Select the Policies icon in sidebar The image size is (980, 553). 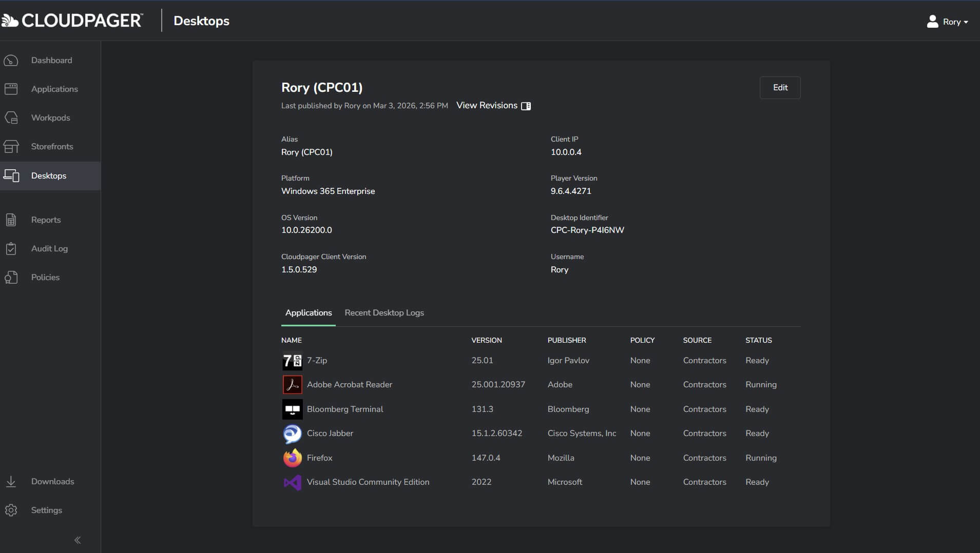11,278
